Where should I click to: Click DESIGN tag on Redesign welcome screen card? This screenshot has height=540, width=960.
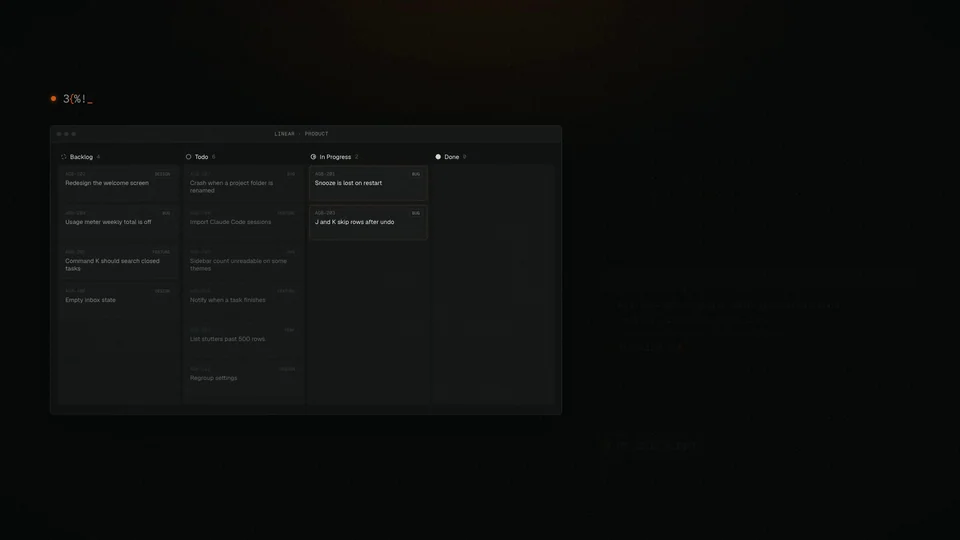click(x=162, y=174)
